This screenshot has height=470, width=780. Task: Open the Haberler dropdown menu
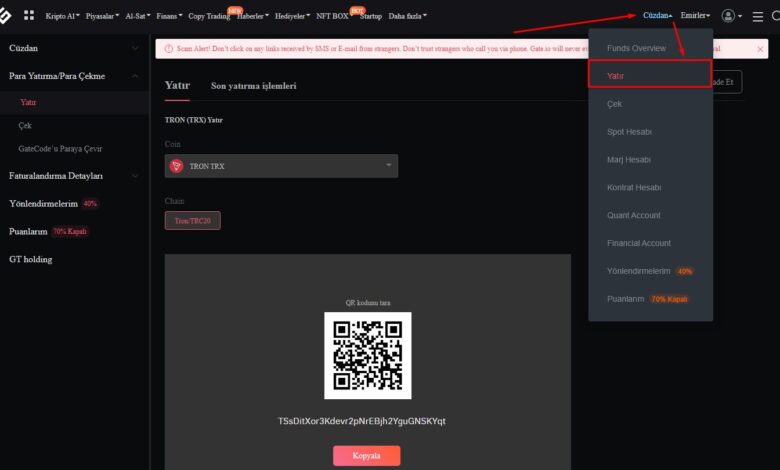tap(253, 16)
